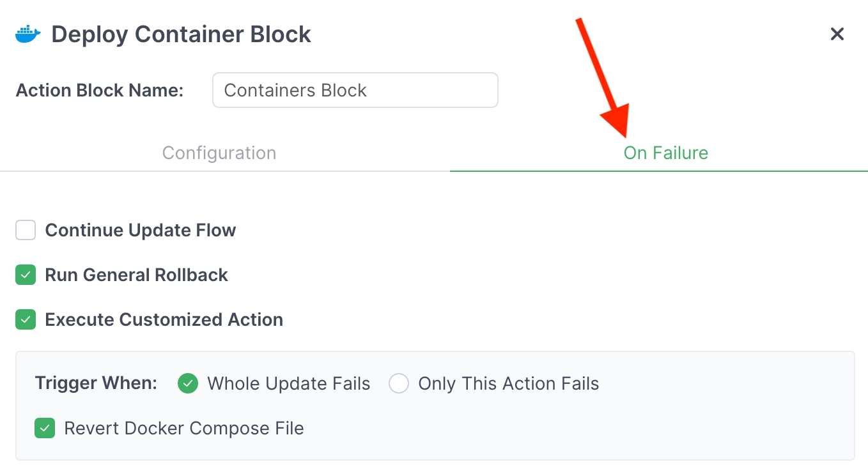The height and width of the screenshot is (474, 868).
Task: Choose the Only This Action Fails radio button
Action: (399, 383)
